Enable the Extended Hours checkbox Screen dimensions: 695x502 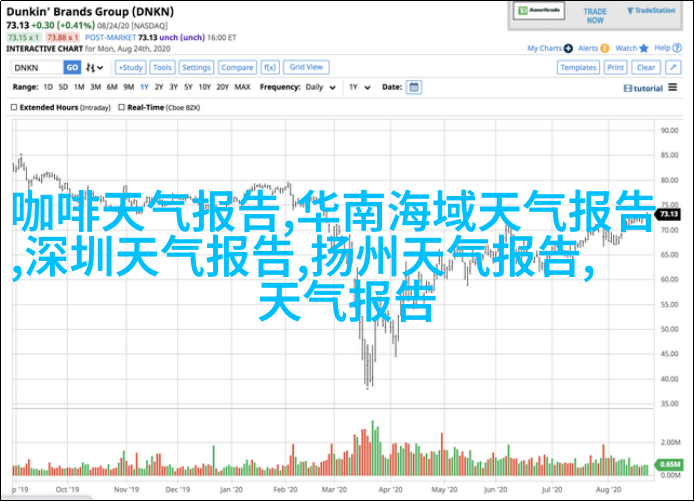tap(14, 107)
